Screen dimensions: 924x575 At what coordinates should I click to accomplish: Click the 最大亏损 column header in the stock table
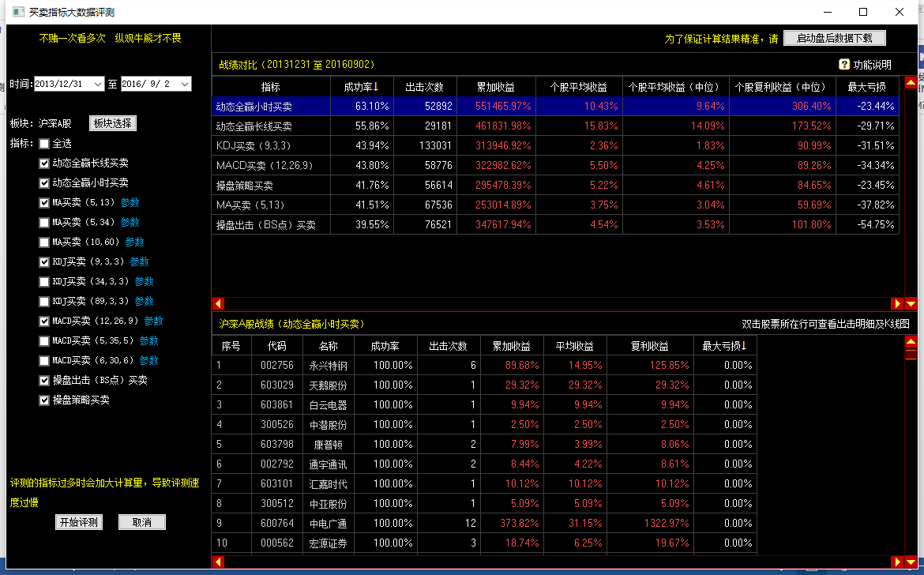724,346
